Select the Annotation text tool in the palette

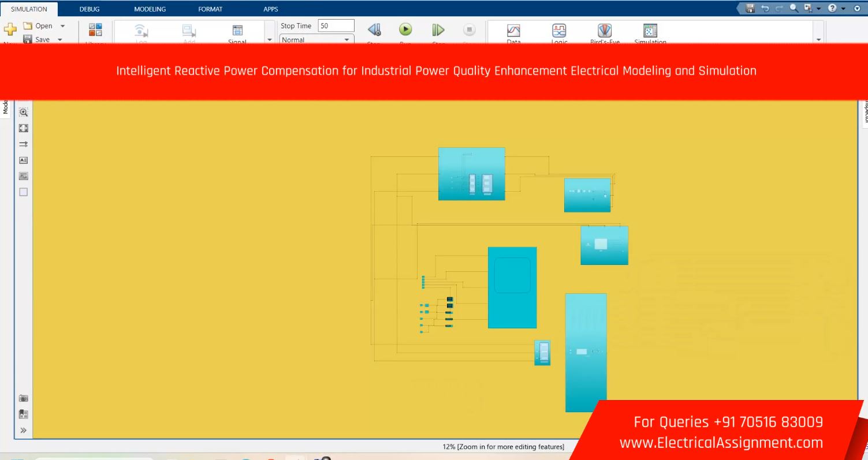point(24,160)
